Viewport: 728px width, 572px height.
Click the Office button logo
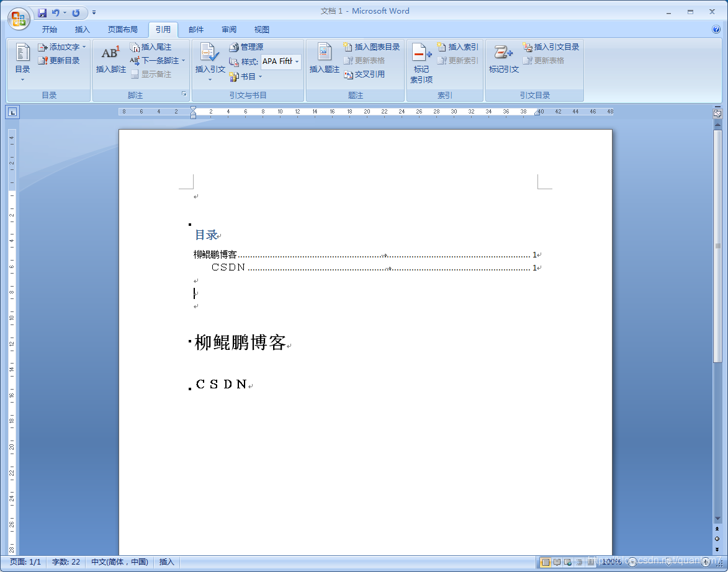(x=19, y=19)
